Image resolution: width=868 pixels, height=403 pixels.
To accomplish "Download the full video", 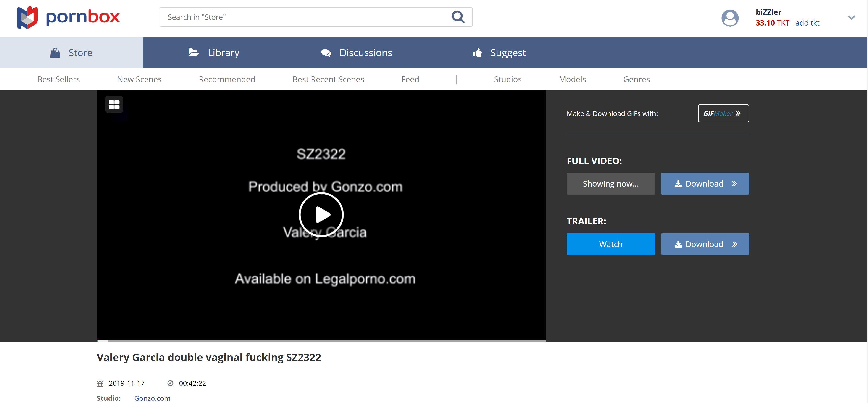I will click(705, 184).
